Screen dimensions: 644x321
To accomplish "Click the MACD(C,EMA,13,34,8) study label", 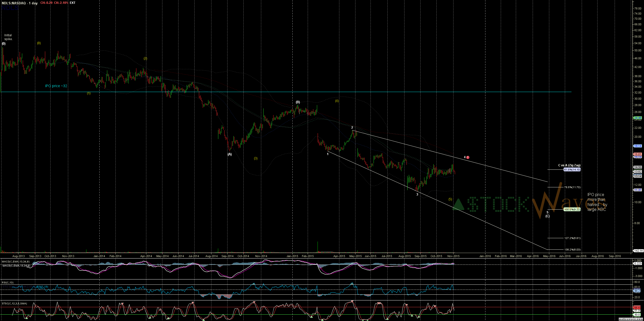I will [16, 261].
